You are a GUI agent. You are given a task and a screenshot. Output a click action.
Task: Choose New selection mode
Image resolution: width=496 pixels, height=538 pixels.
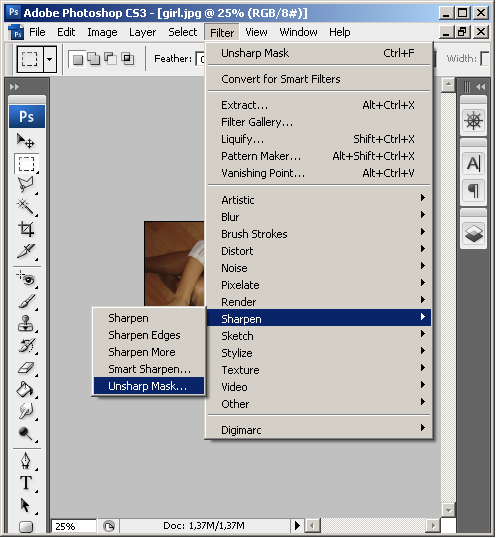tap(78, 59)
